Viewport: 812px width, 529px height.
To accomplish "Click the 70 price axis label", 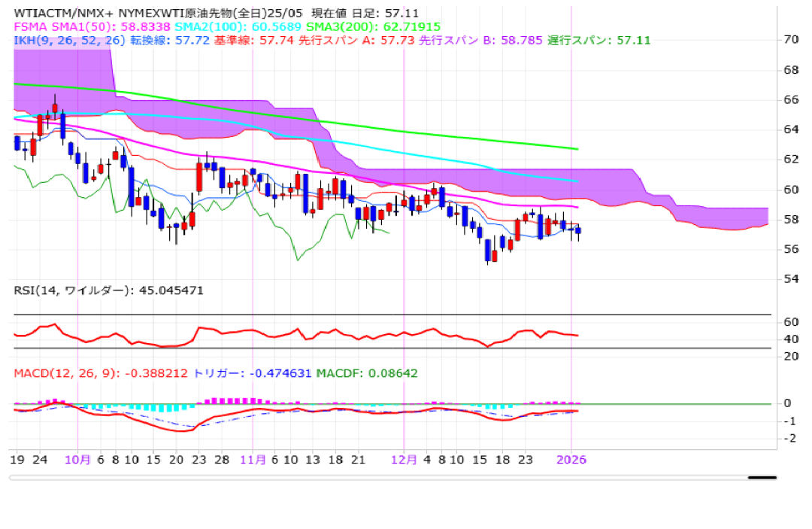I will tap(790, 39).
